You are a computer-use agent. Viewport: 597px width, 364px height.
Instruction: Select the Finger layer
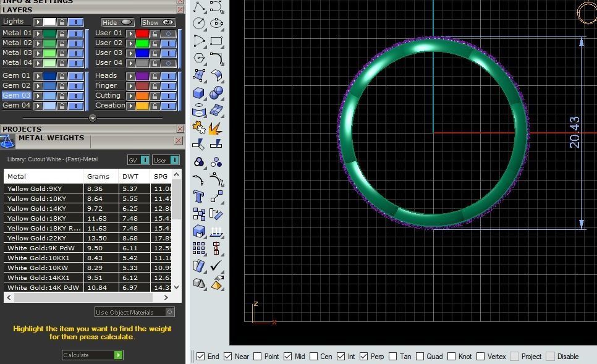[x=106, y=85]
